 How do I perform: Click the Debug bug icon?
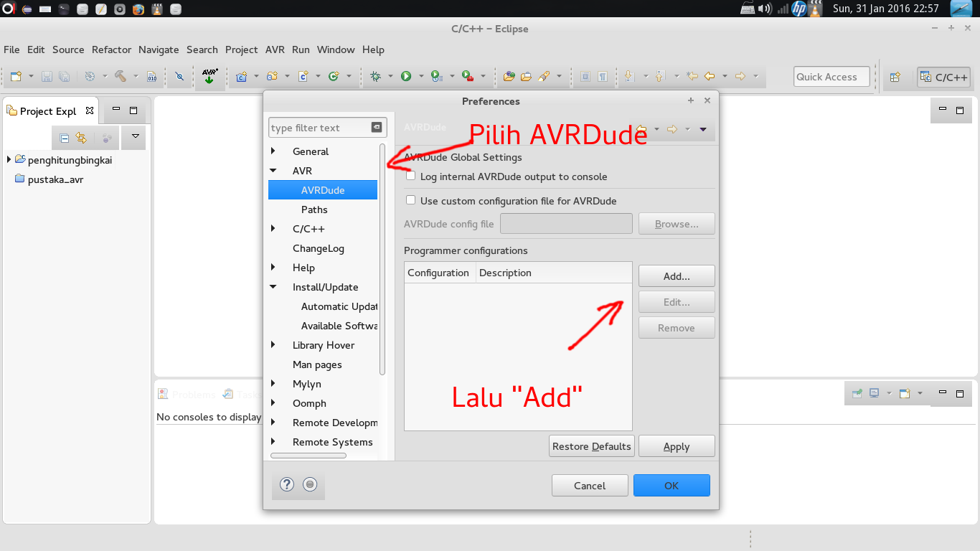(x=375, y=76)
